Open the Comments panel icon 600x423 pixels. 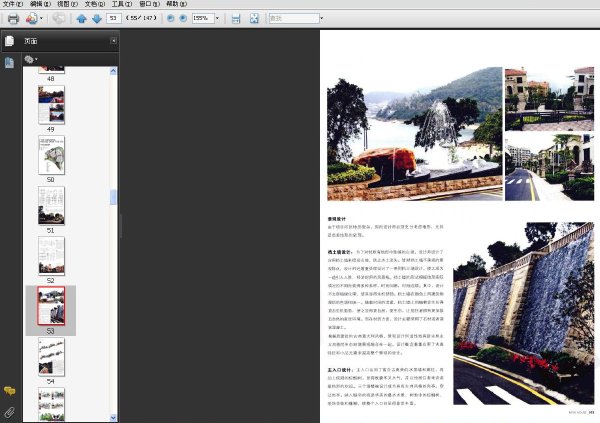[10, 391]
